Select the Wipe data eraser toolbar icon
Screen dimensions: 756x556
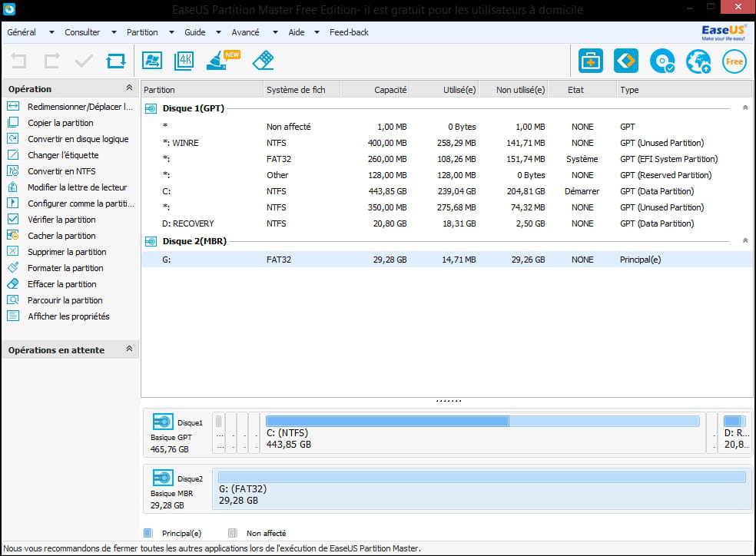click(x=264, y=61)
